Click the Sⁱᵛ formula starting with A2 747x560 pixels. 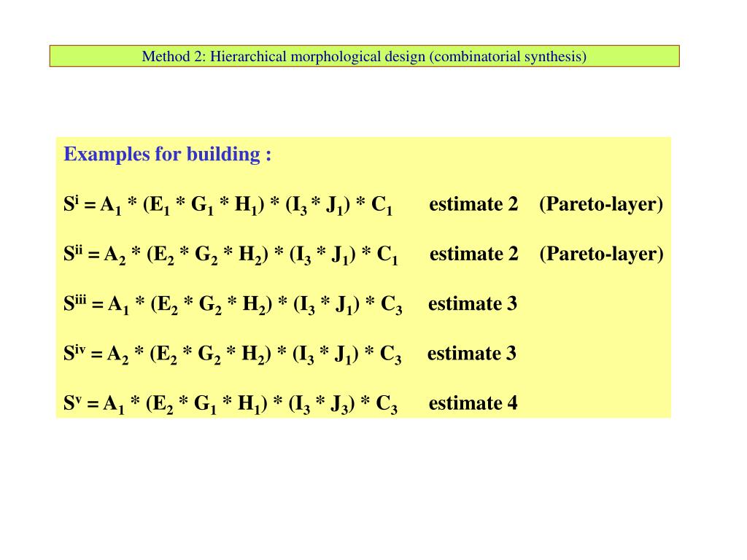point(233,354)
